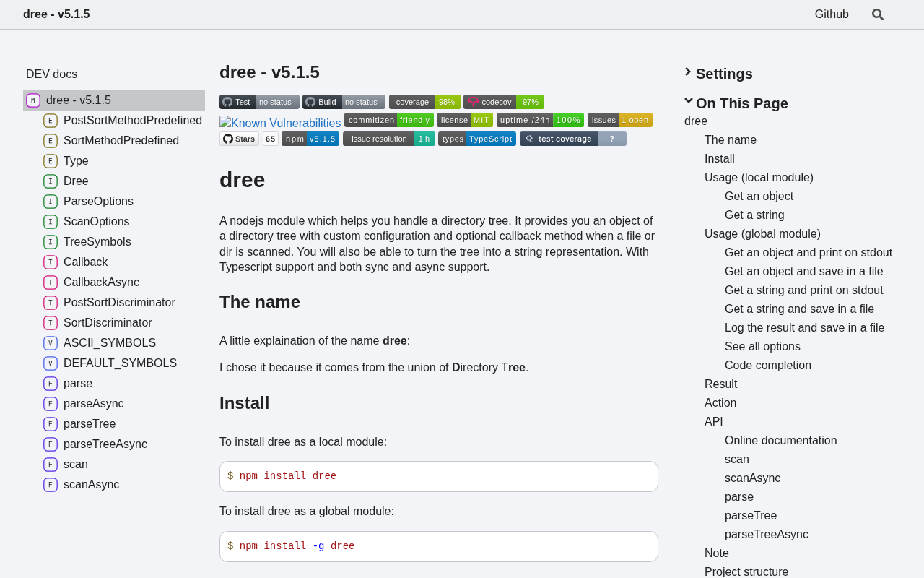Select parseTreeAsync function in sidebar
The image size is (924, 578).
click(105, 444)
